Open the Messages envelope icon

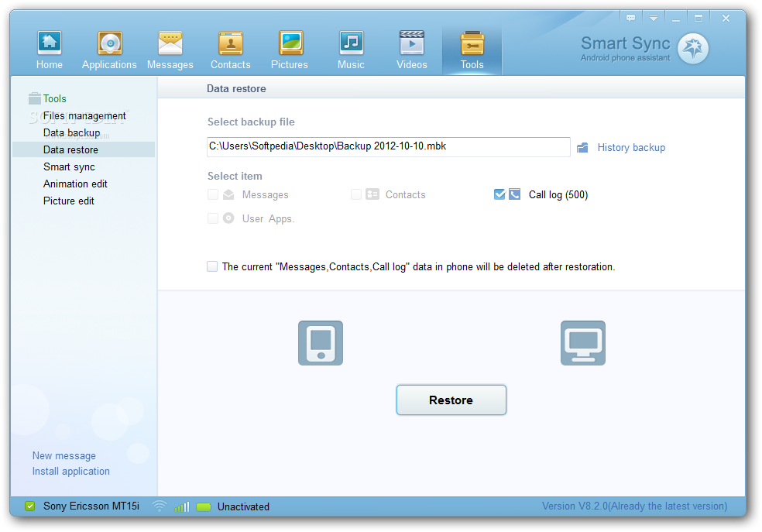170,43
